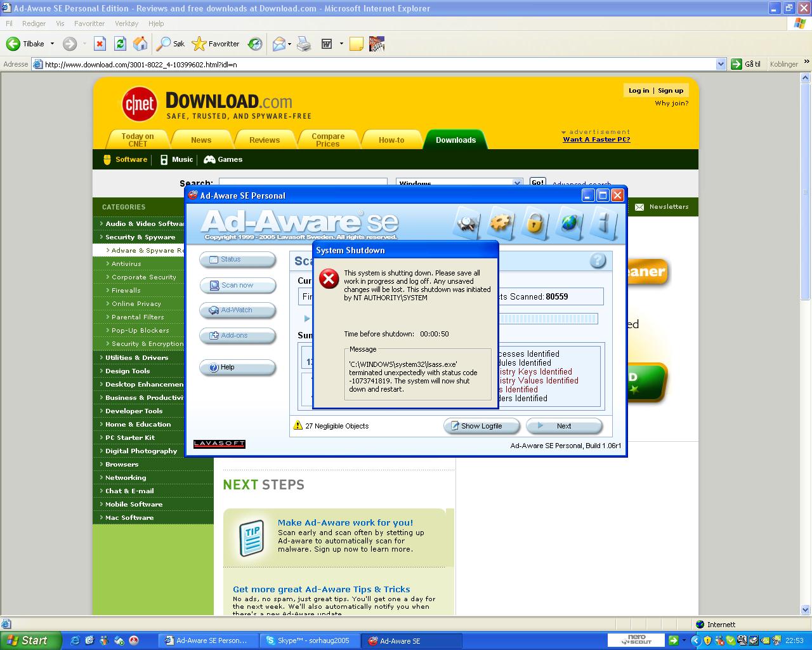Open the Pop-Up Blockers subcategory
Image resolution: width=812 pixels, height=650 pixels.
[x=140, y=330]
